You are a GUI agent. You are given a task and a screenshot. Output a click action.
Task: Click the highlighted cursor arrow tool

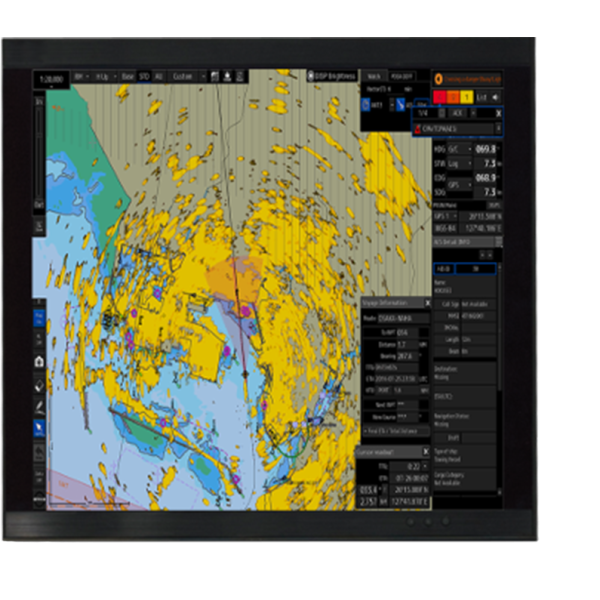click(39, 429)
